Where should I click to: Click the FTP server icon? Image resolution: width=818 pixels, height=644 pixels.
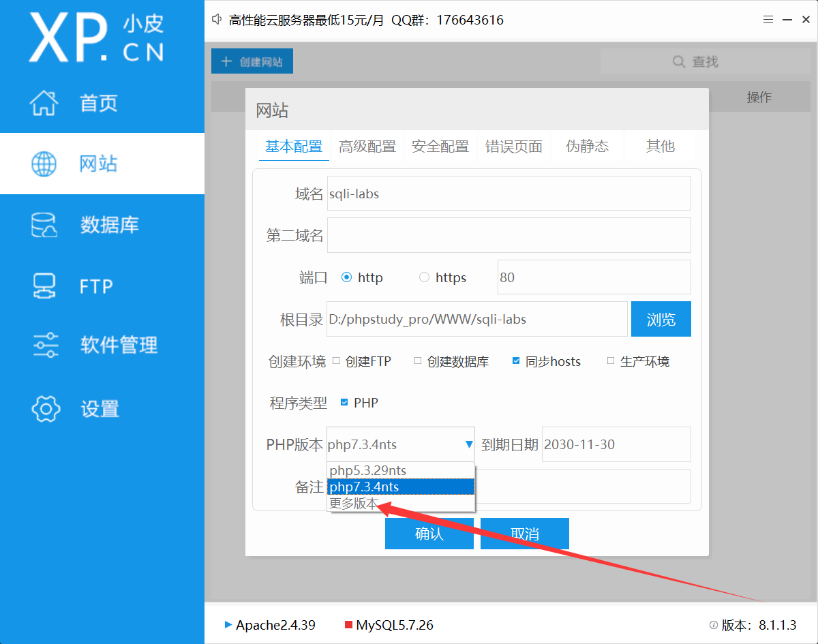44,286
